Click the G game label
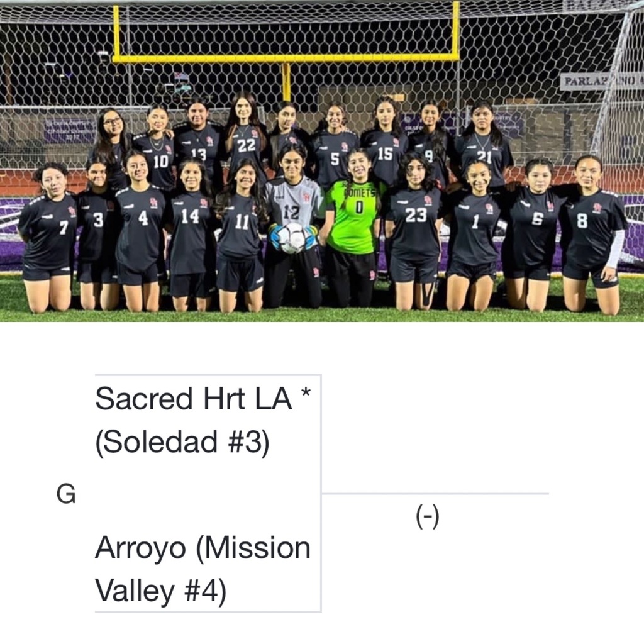644x644 pixels. (66, 494)
